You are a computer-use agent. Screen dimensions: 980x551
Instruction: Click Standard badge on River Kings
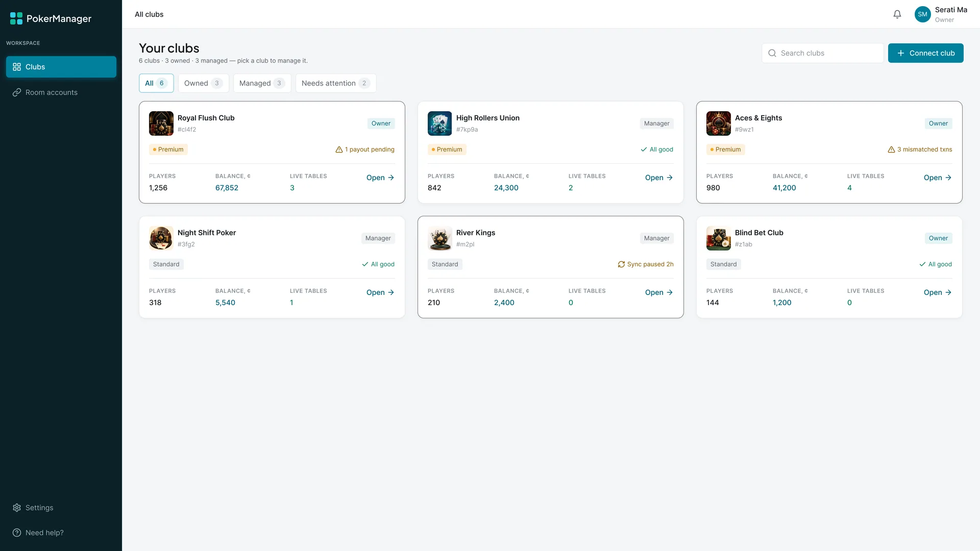pyautogui.click(x=445, y=264)
